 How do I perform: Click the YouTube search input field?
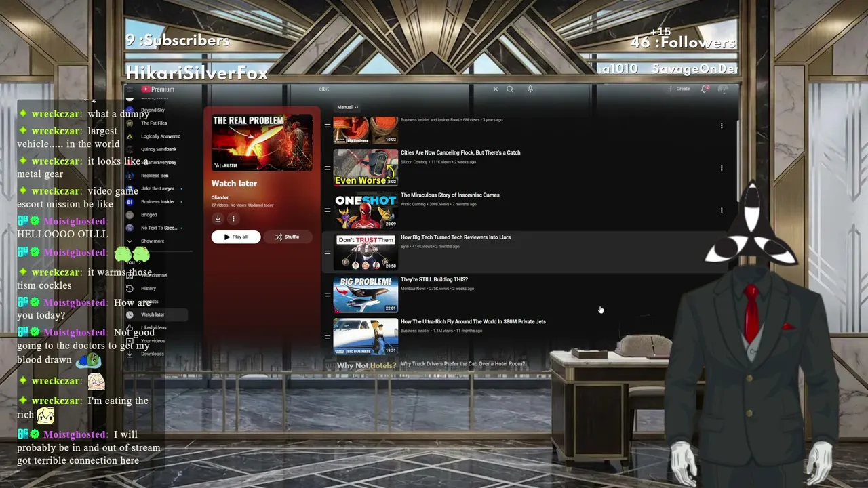(x=403, y=89)
